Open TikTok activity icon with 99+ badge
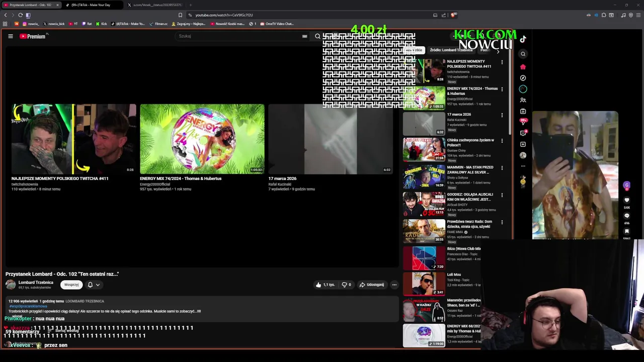This screenshot has height=362, width=644. tap(523, 122)
